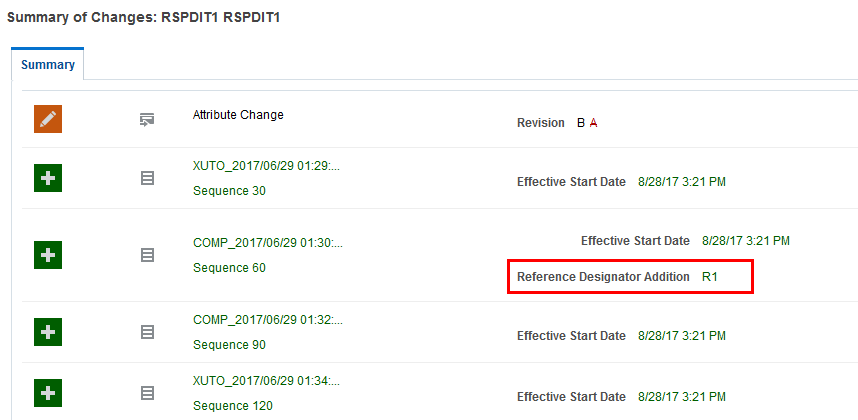Open the XUTO_2017/06/29 01:34 item link

point(266,380)
